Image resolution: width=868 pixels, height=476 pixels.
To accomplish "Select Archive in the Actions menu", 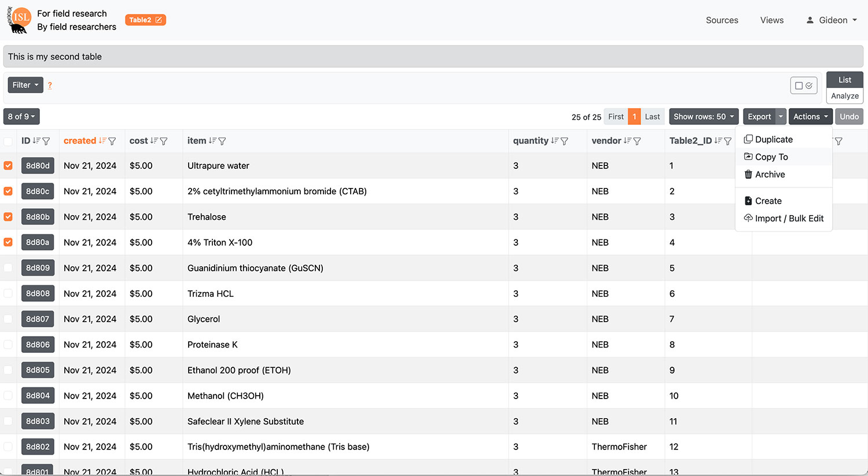I will [x=770, y=174].
